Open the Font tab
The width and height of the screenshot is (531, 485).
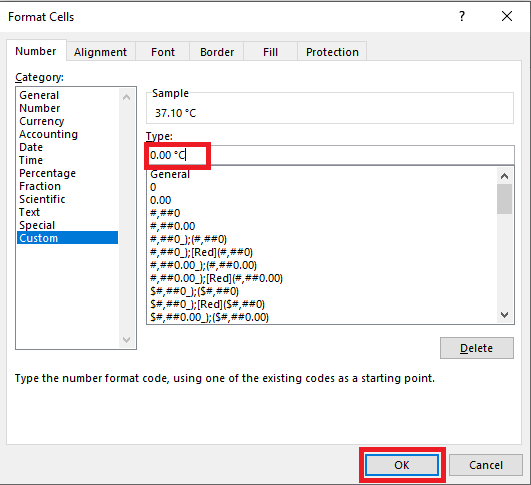(x=163, y=52)
